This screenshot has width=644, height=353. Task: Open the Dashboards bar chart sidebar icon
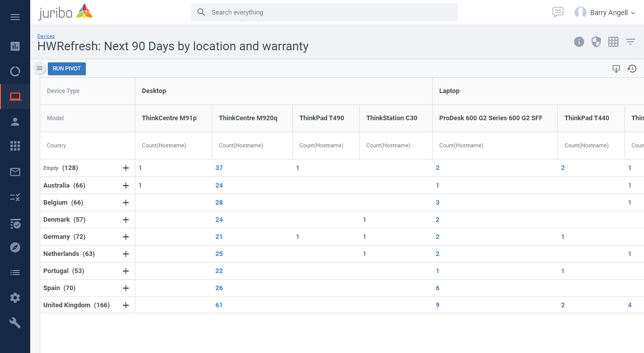point(15,46)
